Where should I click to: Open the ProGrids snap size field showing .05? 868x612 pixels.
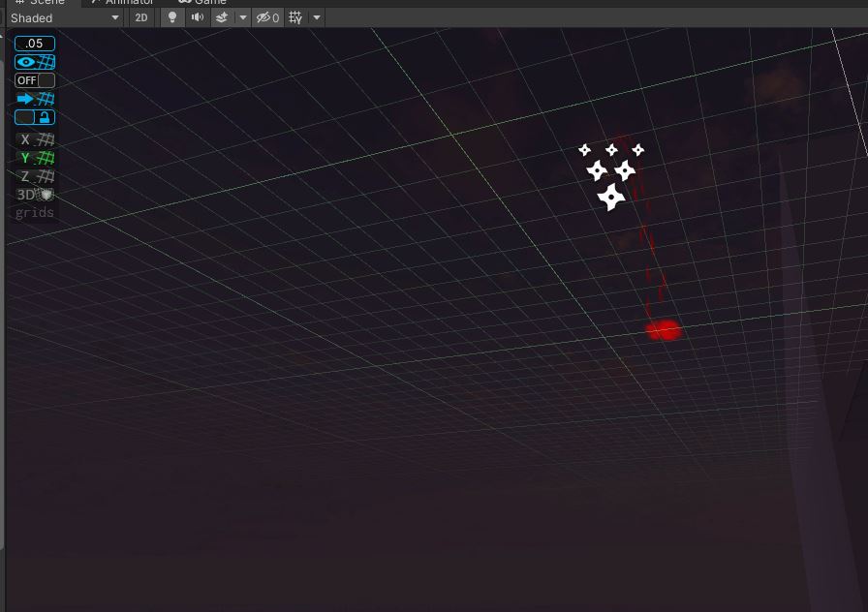tap(35, 43)
